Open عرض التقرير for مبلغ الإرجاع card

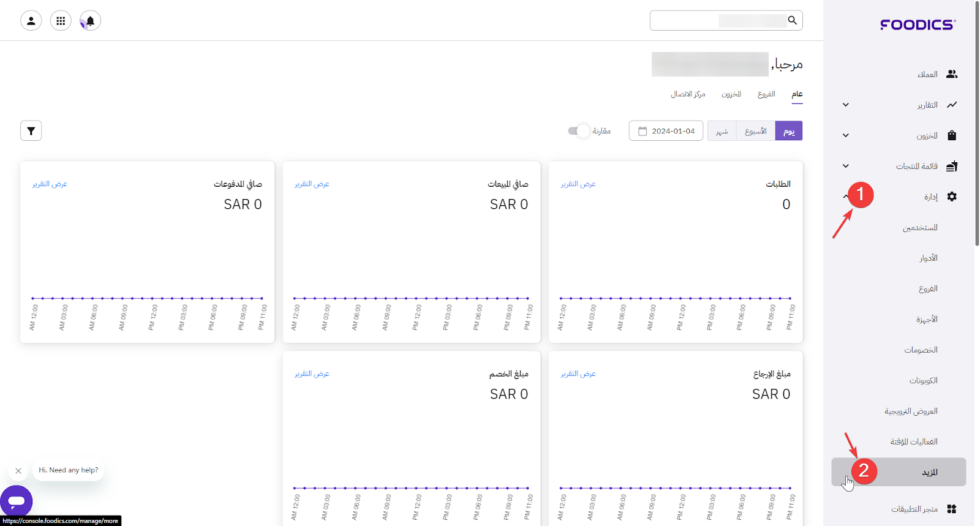click(x=578, y=374)
